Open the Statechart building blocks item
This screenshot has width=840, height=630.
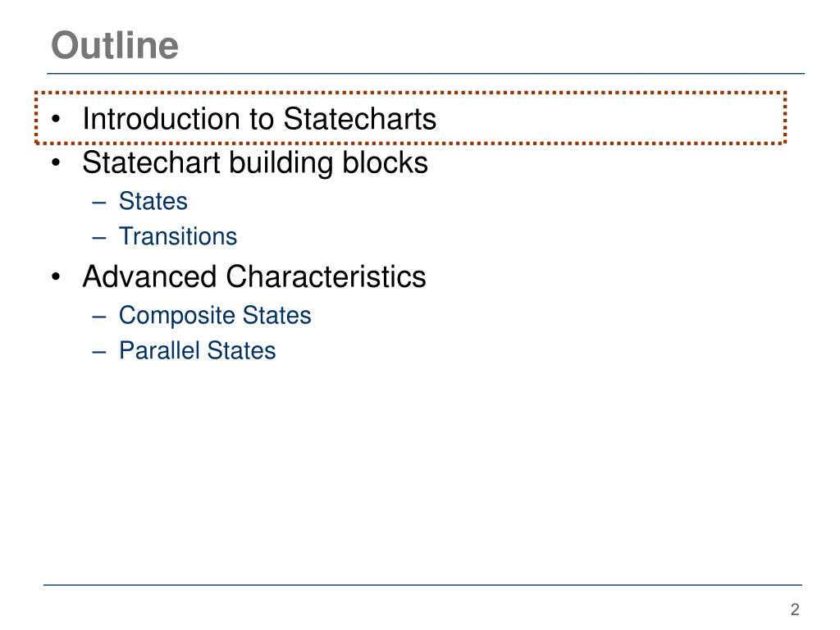pyautogui.click(x=255, y=163)
